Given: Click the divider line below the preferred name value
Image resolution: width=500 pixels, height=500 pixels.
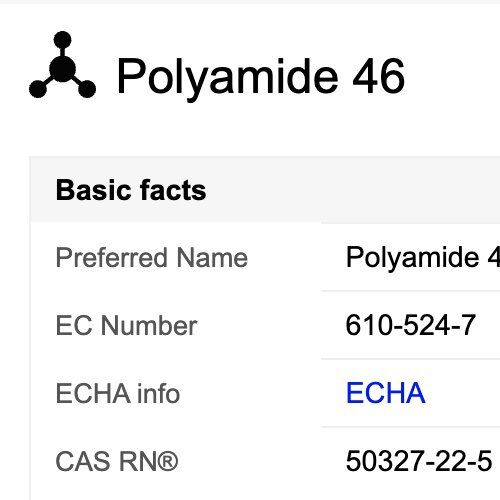Looking at the screenshot, I should pos(410,291).
